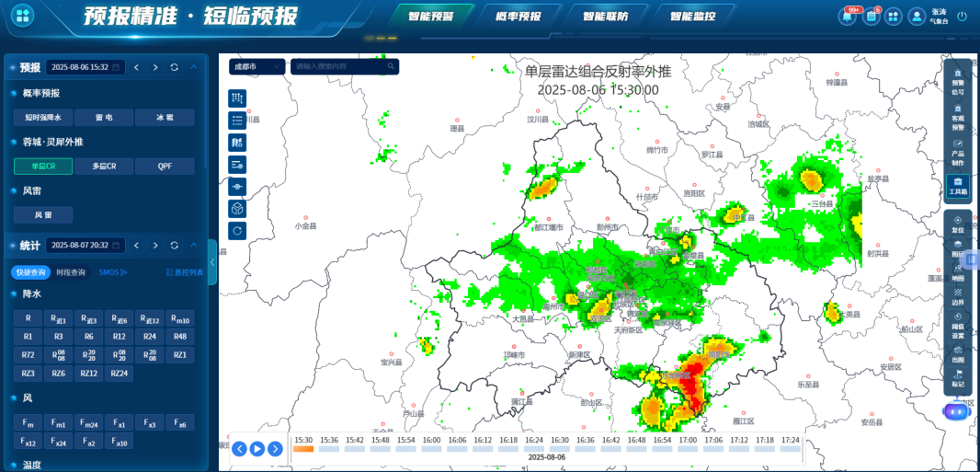
Task: Click the power icon at top right
Action: click(x=962, y=17)
